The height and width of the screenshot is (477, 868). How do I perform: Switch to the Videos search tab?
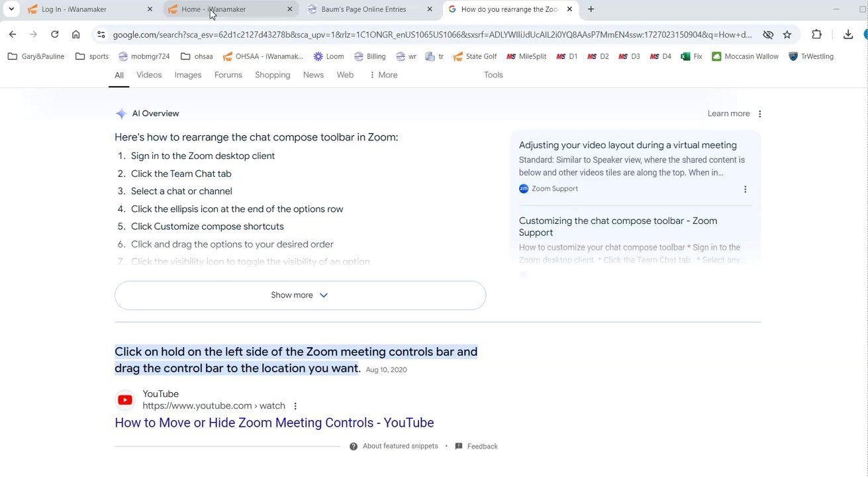149,75
